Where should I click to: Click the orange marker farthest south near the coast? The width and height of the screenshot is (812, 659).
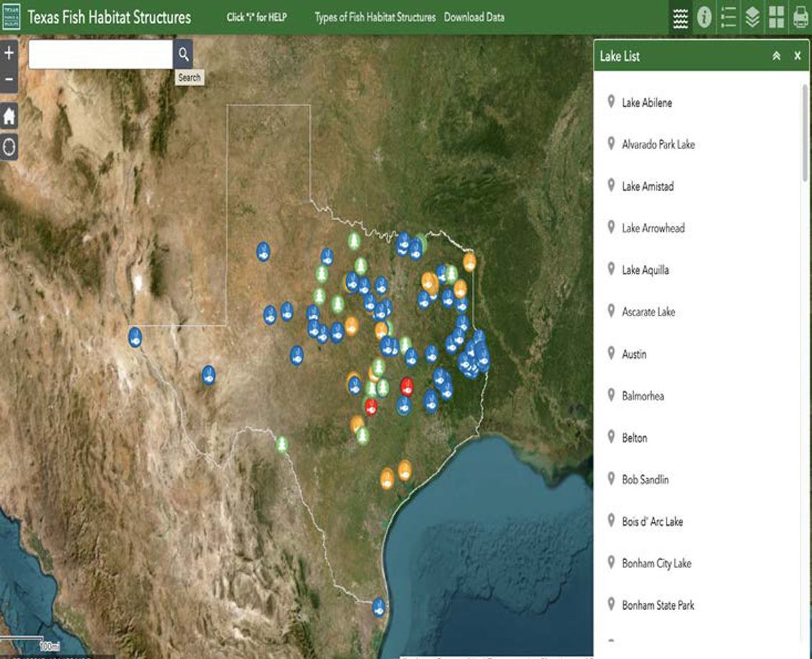coord(387,478)
